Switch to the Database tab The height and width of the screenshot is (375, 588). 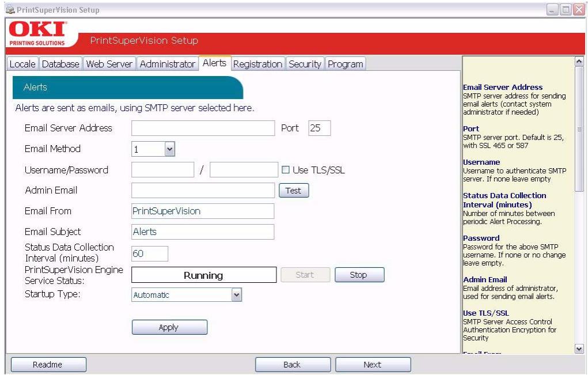coord(60,64)
